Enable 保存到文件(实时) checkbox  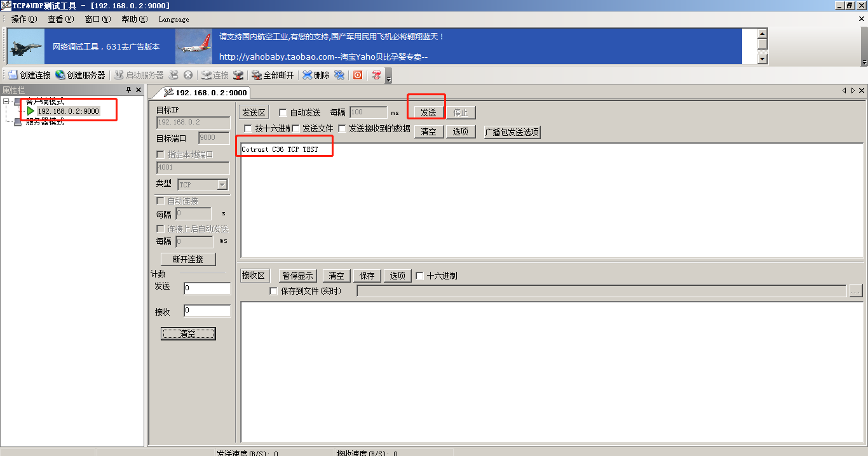pyautogui.click(x=273, y=291)
